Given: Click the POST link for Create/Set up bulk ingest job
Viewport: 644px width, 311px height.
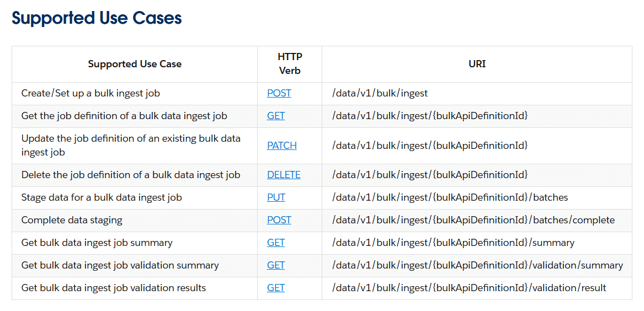Looking at the screenshot, I should (x=279, y=93).
